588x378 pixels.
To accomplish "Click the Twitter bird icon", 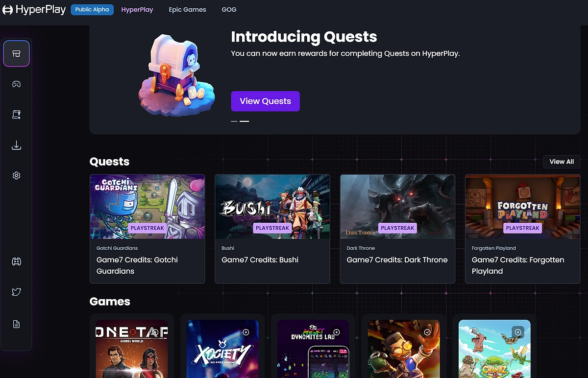I will click(x=16, y=292).
